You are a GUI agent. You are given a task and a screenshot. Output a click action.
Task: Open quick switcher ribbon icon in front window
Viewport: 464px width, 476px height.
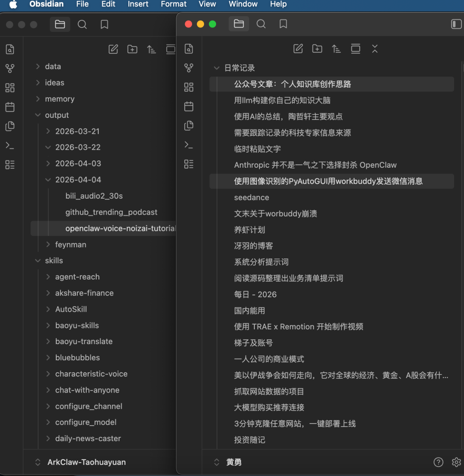(189, 49)
